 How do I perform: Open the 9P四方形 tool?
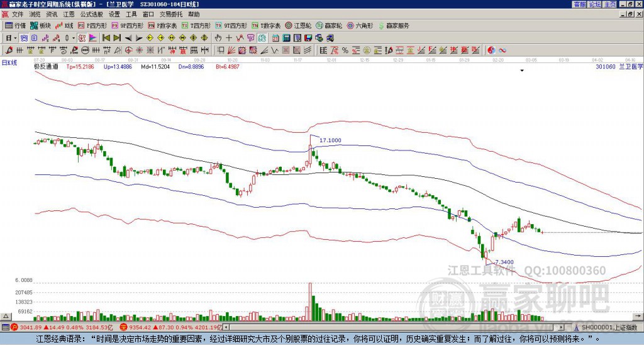pyautogui.click(x=128, y=25)
